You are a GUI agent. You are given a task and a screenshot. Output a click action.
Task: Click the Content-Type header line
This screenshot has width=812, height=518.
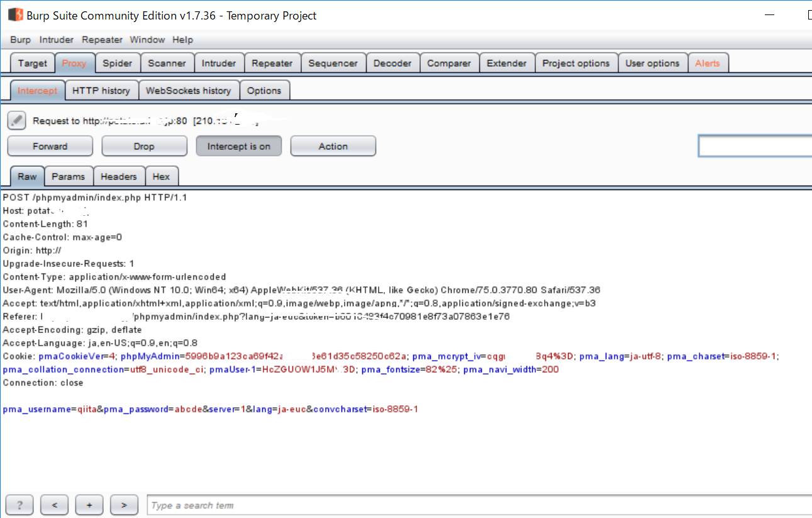coord(114,277)
